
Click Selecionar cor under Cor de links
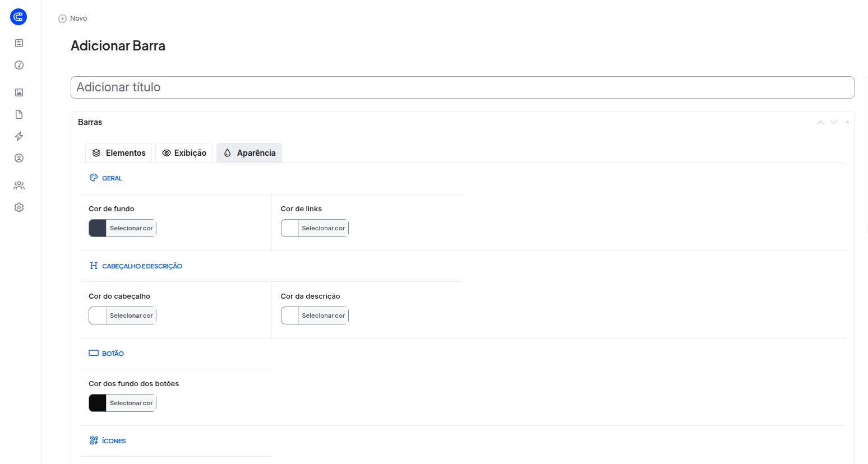point(324,228)
